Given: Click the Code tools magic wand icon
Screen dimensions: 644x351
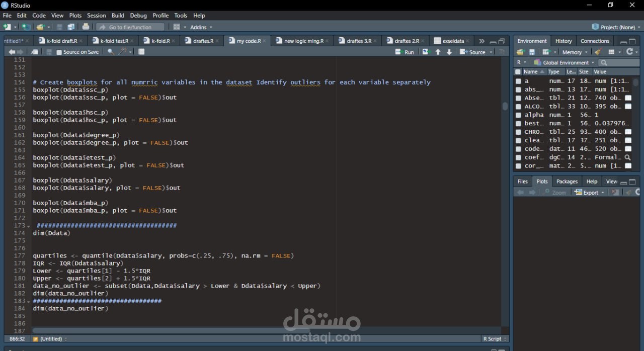Looking at the screenshot, I should (x=122, y=52).
